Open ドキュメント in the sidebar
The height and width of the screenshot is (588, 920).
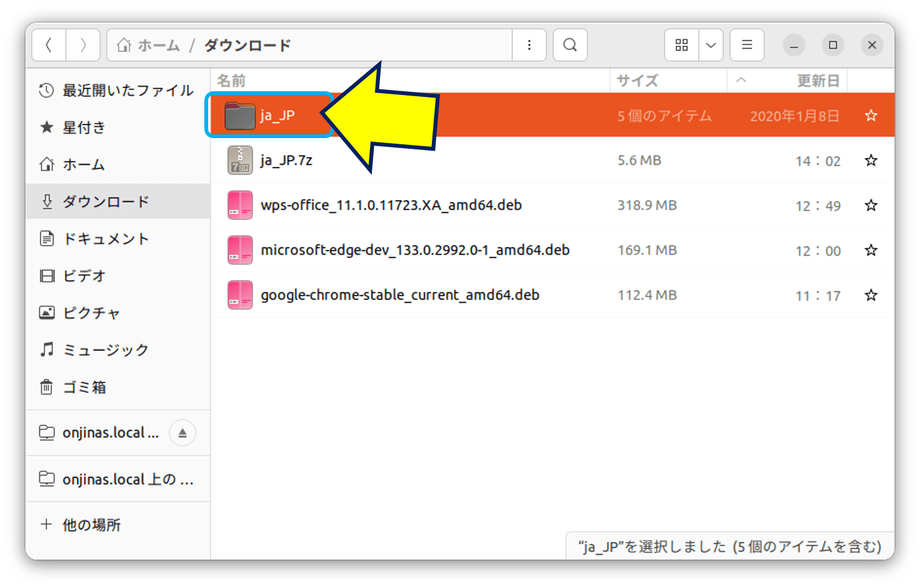click(x=117, y=239)
